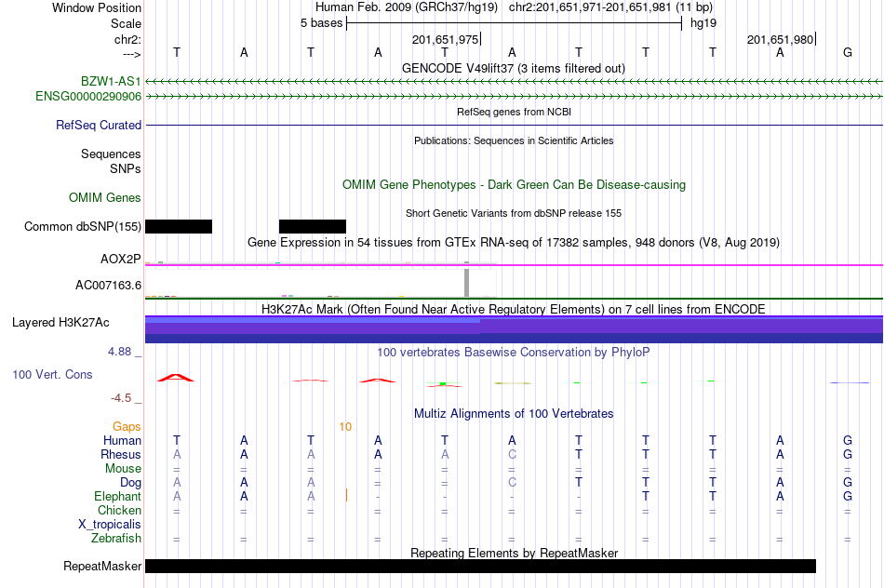Select the Human alignment row label
This screenshot has width=884, height=588.
122,440
